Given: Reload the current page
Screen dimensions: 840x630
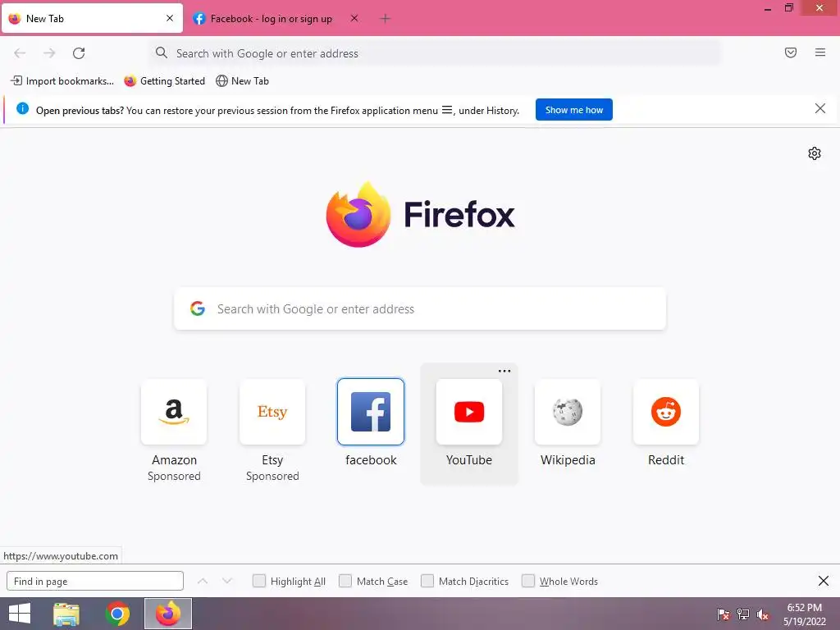Looking at the screenshot, I should coord(79,53).
